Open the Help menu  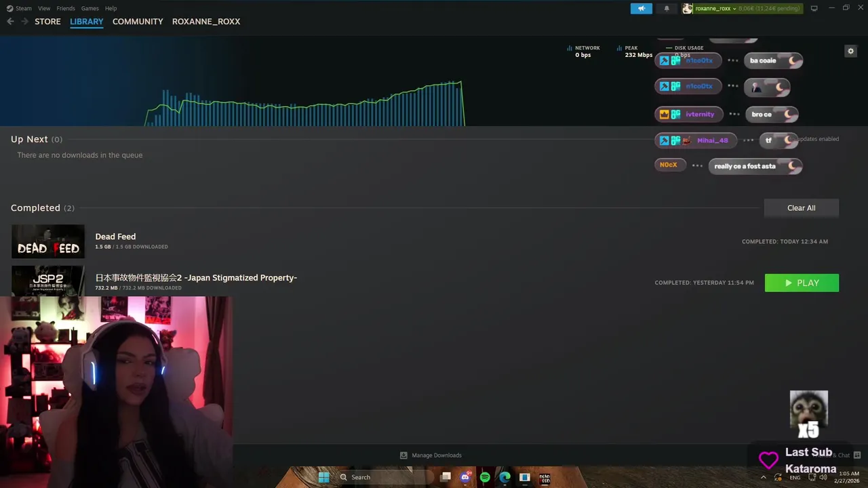point(111,8)
